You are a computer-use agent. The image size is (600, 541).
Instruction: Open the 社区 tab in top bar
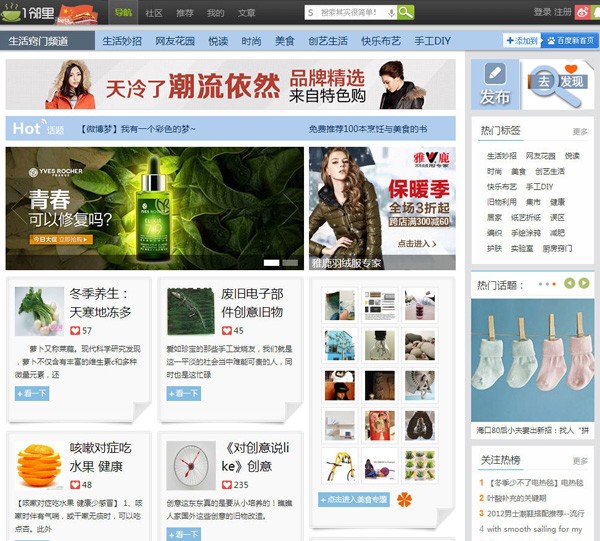point(154,13)
